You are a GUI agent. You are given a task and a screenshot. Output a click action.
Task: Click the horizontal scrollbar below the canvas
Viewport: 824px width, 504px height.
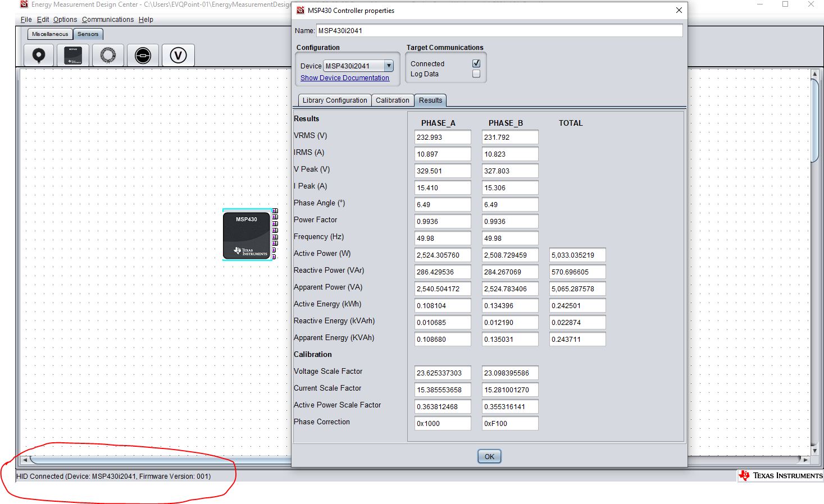140,460
